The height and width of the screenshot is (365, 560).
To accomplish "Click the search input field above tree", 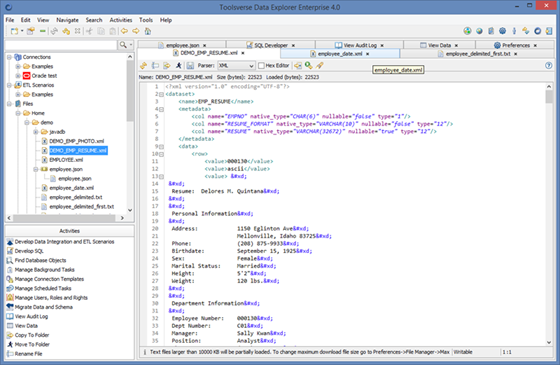I will pos(61,45).
